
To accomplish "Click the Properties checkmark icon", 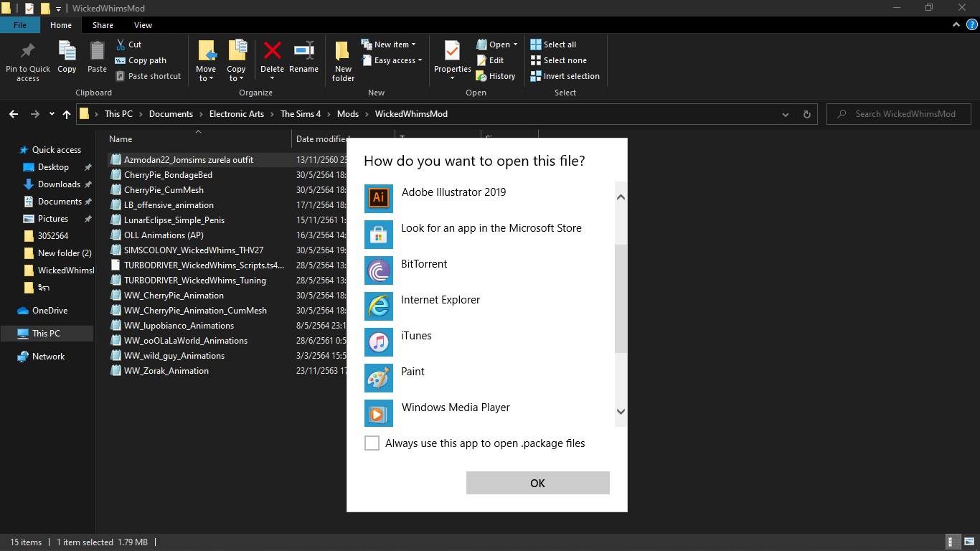I will click(452, 51).
